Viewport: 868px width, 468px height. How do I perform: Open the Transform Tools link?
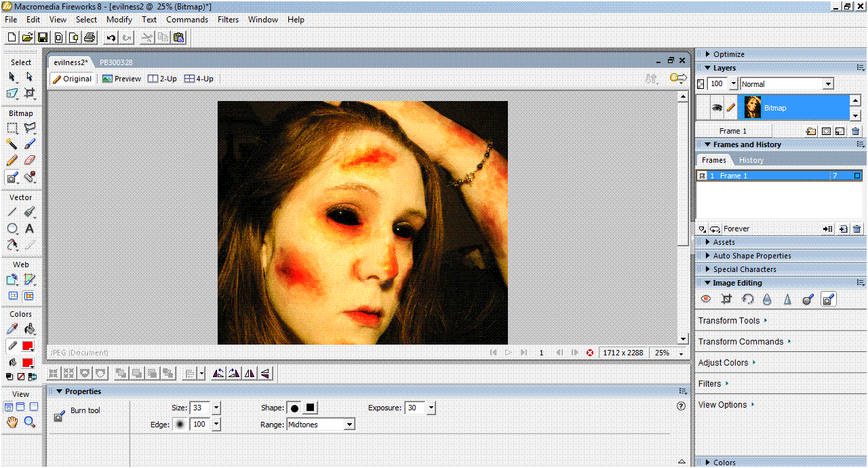pyautogui.click(x=732, y=321)
